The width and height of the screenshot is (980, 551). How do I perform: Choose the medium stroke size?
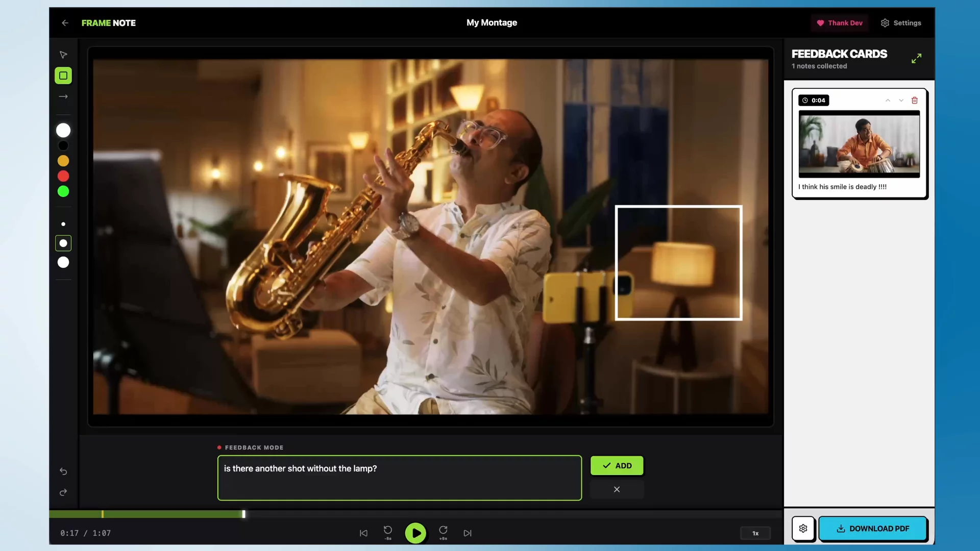coord(63,243)
